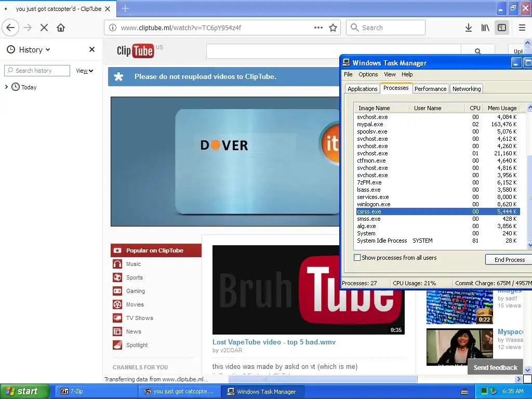Viewport: 532px width, 399px height.
Task: Open the Music category icon
Action: 117,264
